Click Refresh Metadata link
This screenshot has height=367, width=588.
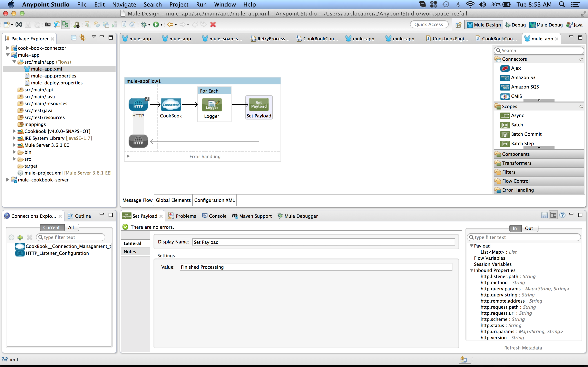(x=523, y=348)
